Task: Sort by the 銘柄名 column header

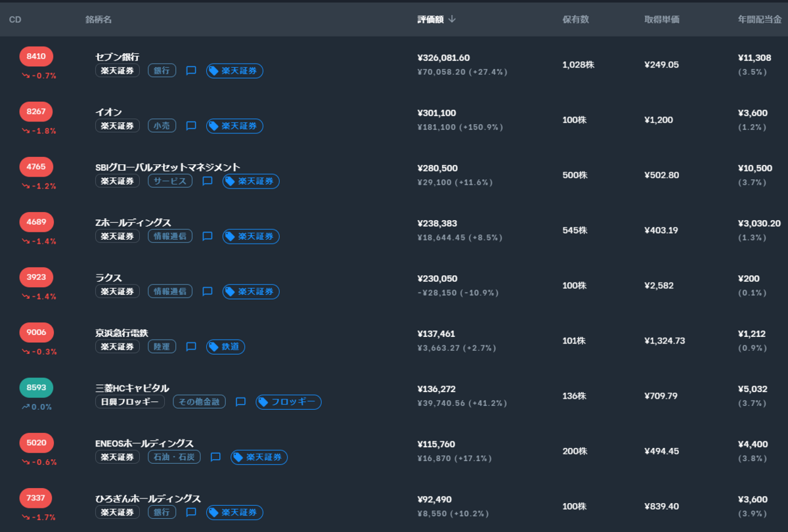Action: point(98,20)
